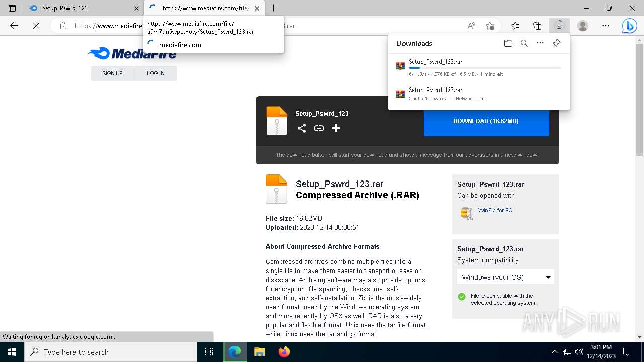The width and height of the screenshot is (644, 362).
Task: Select the mediafire.com loading tab
Action: coord(205,8)
